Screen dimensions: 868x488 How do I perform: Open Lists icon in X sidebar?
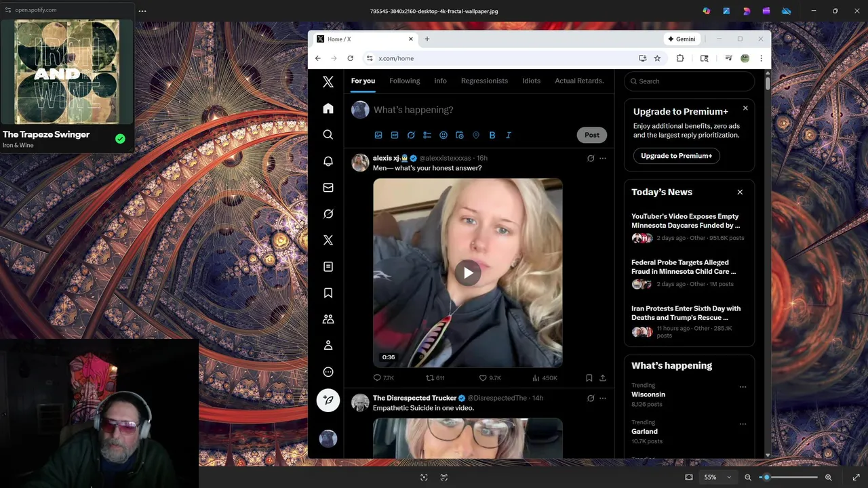(x=328, y=266)
